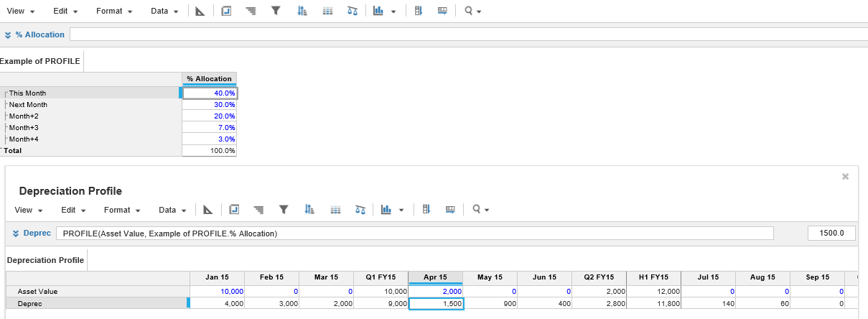
Task: Open the search magnifier dropdown in top toolbar
Action: pos(472,11)
